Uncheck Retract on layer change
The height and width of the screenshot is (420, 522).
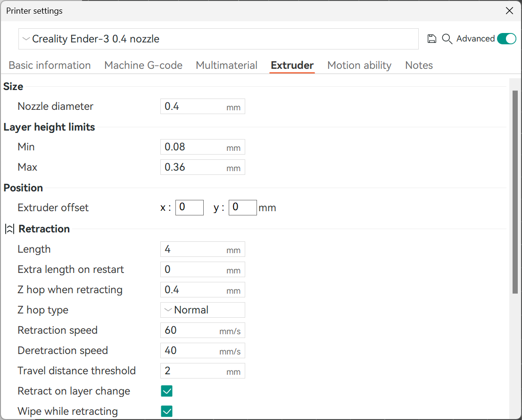pos(167,391)
